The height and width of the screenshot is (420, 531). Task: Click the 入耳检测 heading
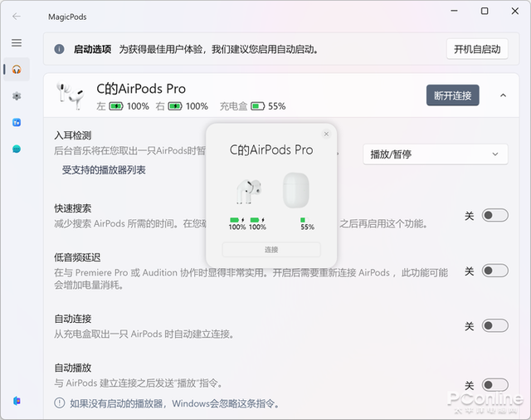pyautogui.click(x=73, y=135)
